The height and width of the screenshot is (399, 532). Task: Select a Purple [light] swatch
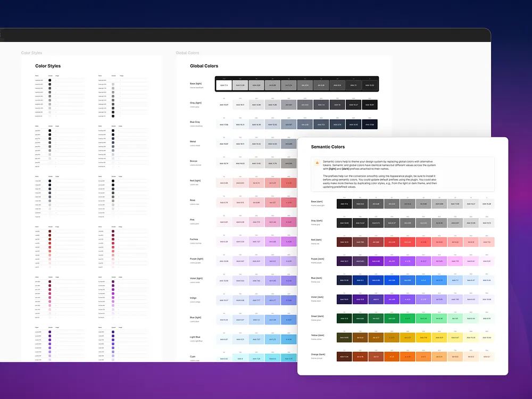tap(261, 260)
